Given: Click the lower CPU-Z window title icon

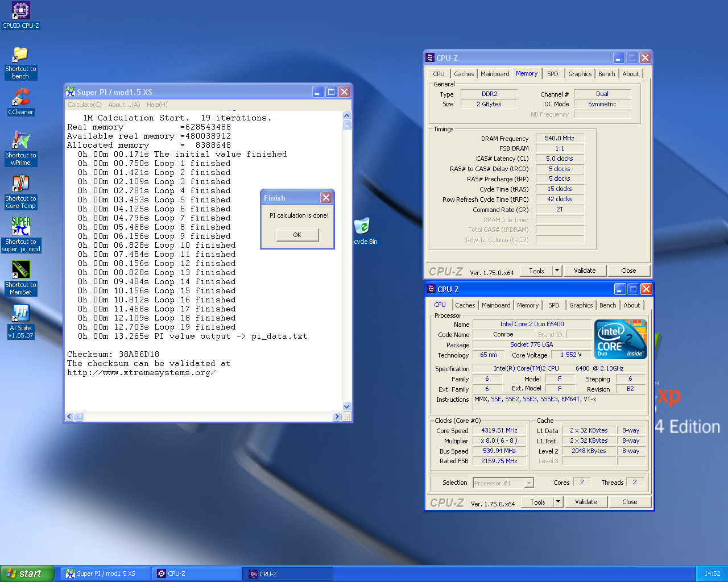Looking at the screenshot, I should tap(431, 289).
